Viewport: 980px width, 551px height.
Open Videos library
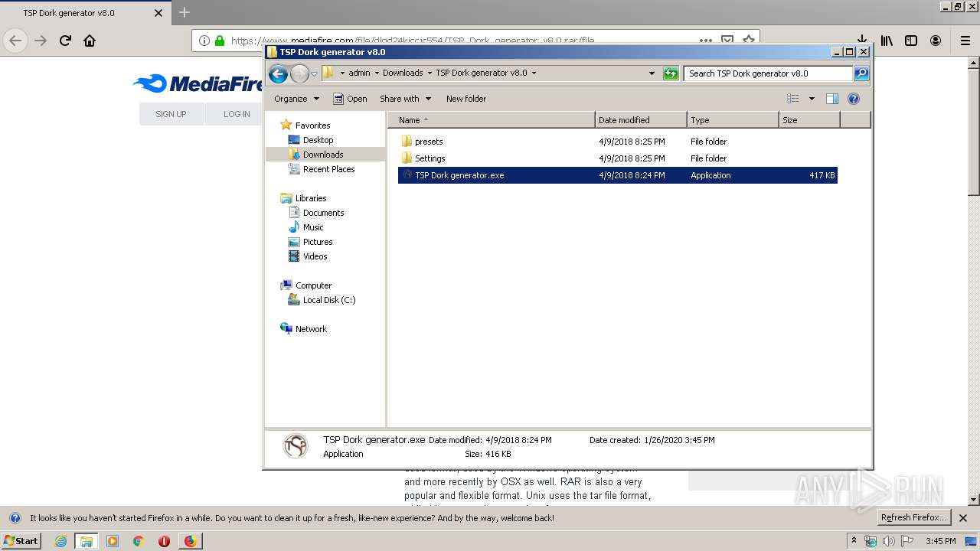click(315, 256)
